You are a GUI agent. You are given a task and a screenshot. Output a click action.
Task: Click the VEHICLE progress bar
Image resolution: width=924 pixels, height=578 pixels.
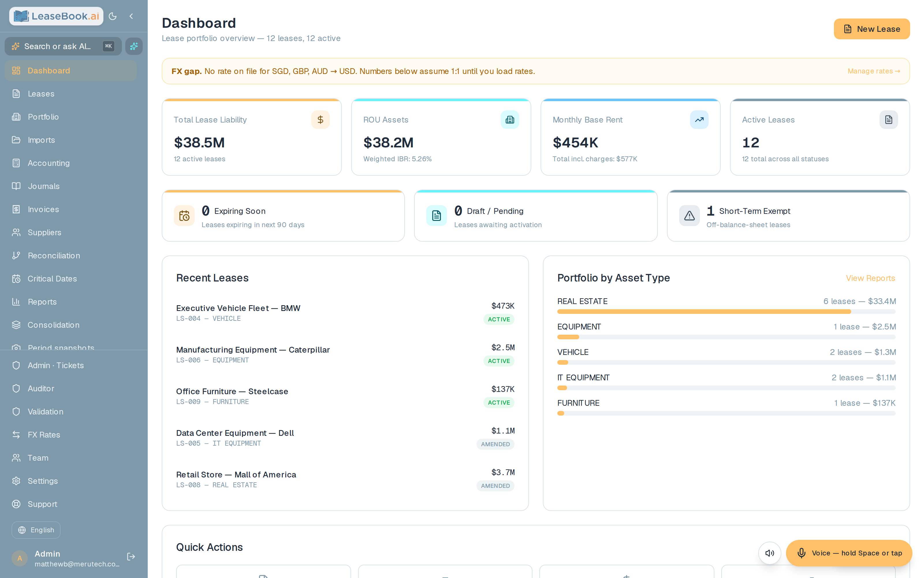coord(726,362)
